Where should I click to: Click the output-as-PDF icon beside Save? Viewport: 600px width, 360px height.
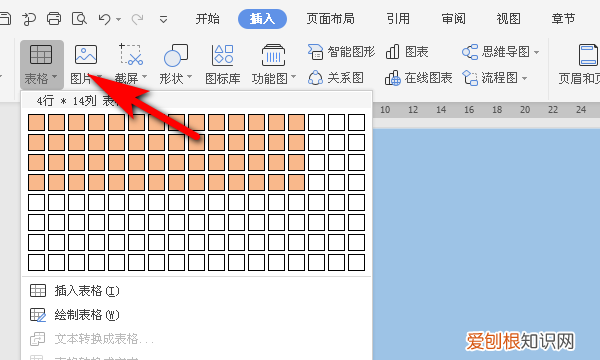click(29, 19)
